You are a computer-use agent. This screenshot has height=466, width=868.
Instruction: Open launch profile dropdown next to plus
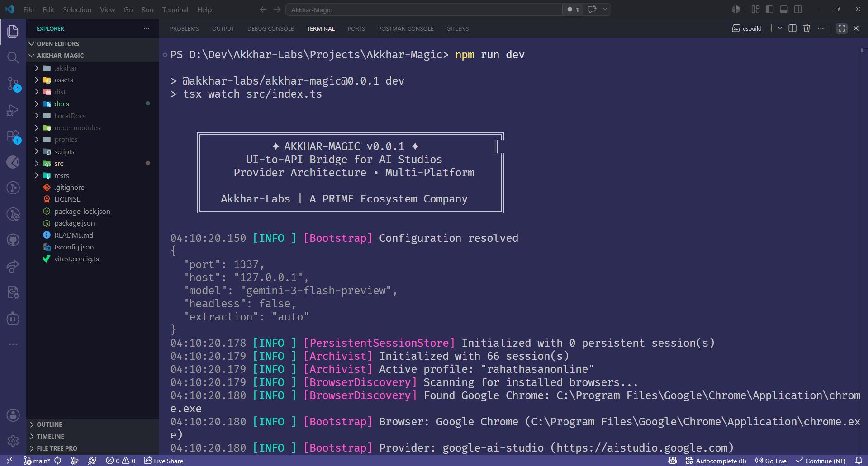(x=780, y=28)
